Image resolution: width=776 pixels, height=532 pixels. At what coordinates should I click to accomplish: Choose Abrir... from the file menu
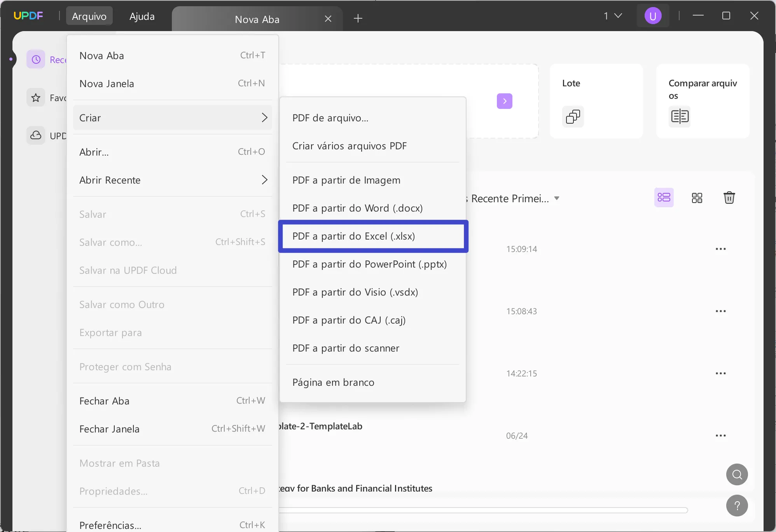click(173, 152)
